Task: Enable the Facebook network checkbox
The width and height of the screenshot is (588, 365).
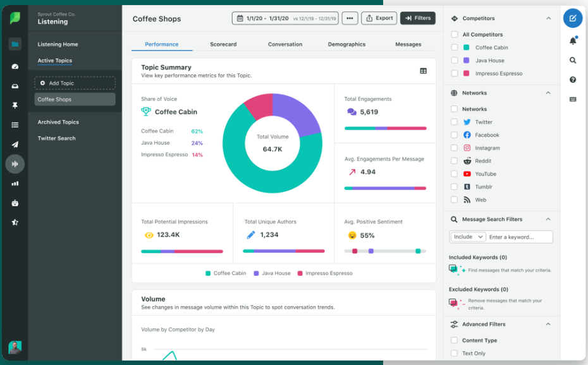Action: pos(454,135)
